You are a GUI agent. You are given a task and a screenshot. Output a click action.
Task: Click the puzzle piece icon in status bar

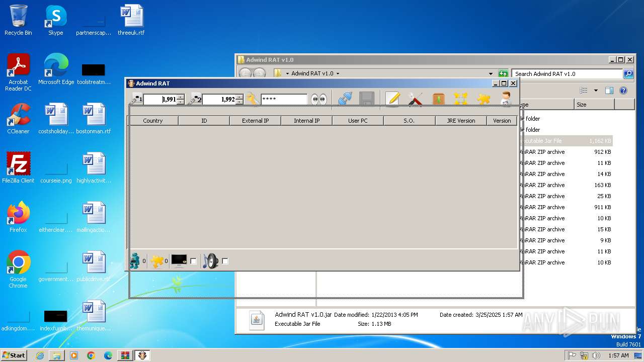[157, 261]
